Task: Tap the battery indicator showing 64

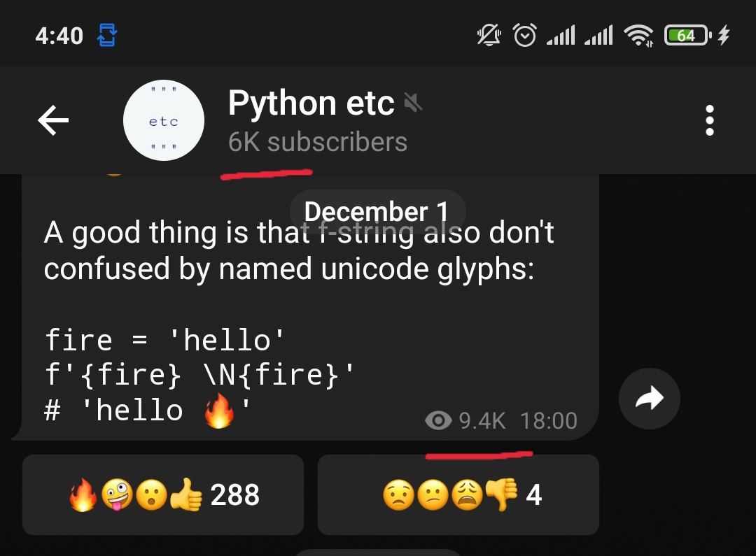Action: pyautogui.click(x=688, y=35)
